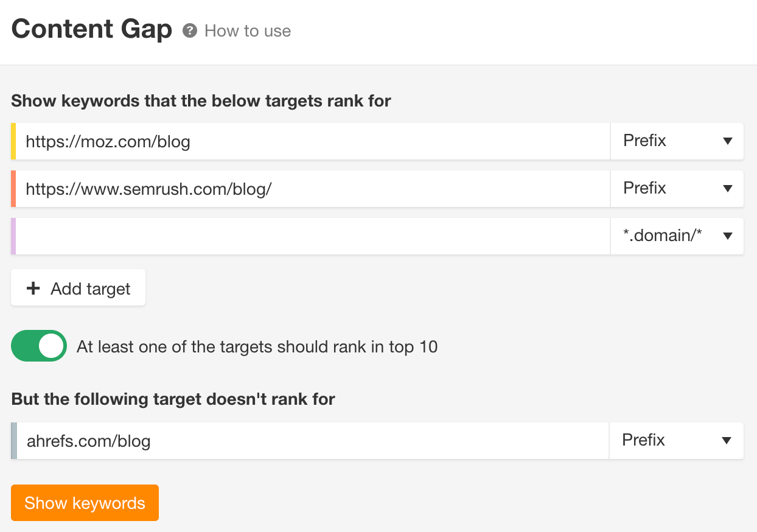Click the caret arrow on last Prefix selector

coord(727,440)
